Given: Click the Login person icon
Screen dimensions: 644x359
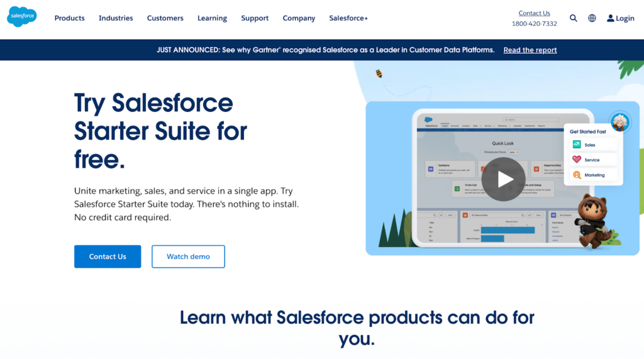Looking at the screenshot, I should pyautogui.click(x=610, y=18).
